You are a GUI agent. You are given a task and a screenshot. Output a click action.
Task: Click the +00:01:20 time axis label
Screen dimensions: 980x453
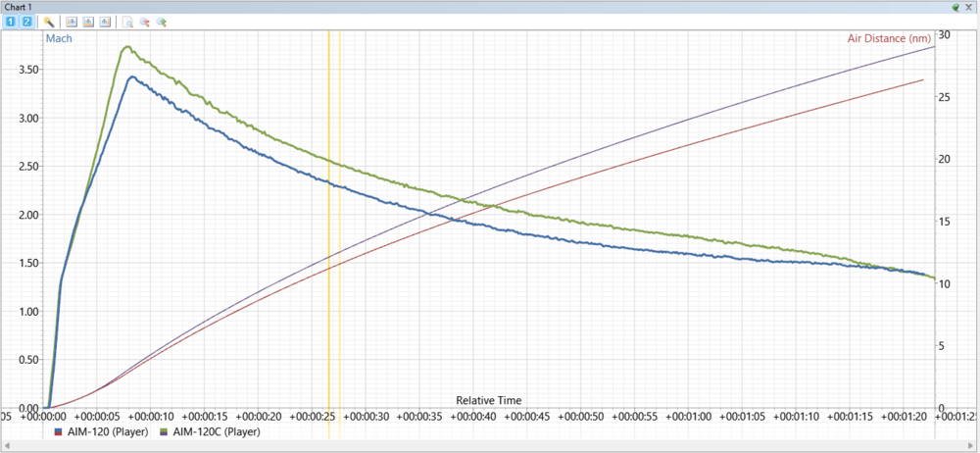pos(904,416)
